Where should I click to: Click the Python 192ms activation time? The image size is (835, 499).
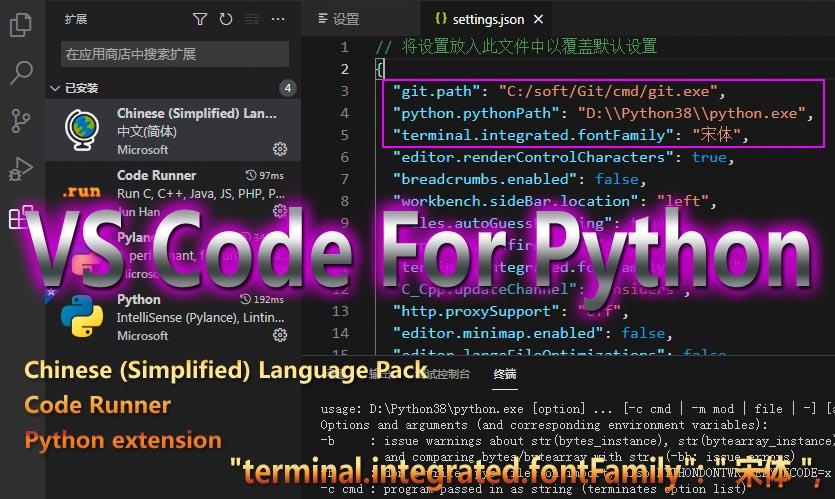point(261,299)
